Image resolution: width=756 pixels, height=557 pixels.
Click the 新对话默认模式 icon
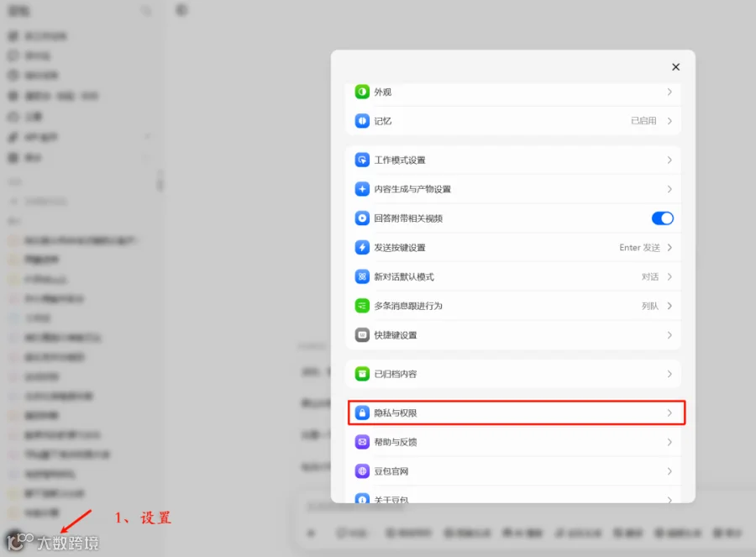[x=362, y=276]
